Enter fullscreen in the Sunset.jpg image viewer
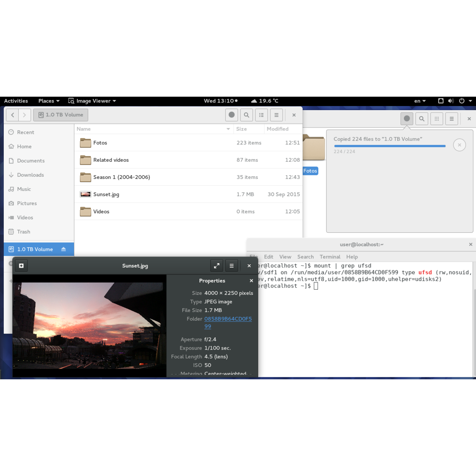The image size is (476, 476). (216, 266)
